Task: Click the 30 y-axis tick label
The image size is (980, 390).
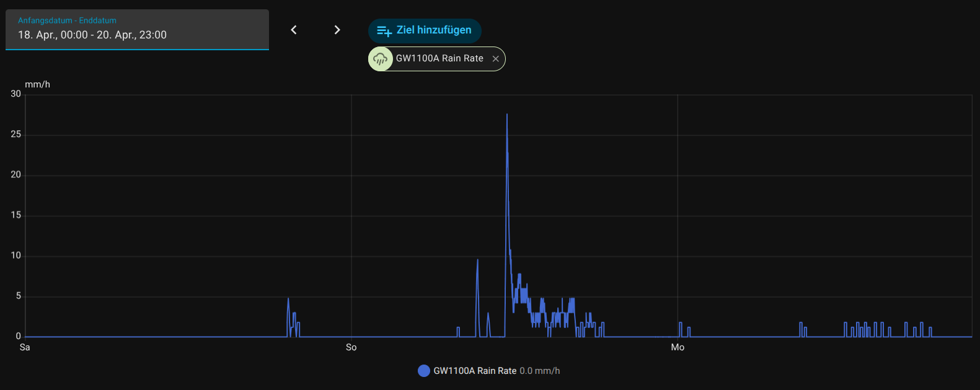Action: [15, 94]
